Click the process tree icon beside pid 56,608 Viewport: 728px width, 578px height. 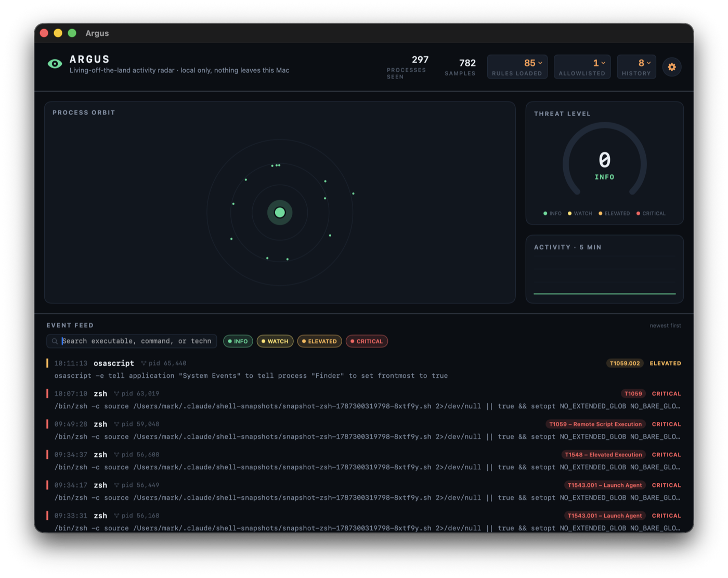[x=116, y=455]
